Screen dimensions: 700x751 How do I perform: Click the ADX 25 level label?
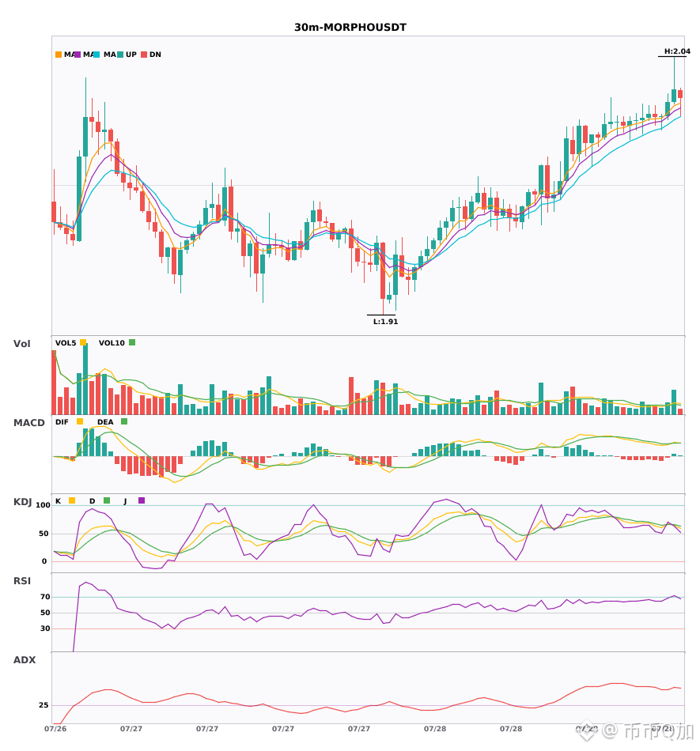44,705
